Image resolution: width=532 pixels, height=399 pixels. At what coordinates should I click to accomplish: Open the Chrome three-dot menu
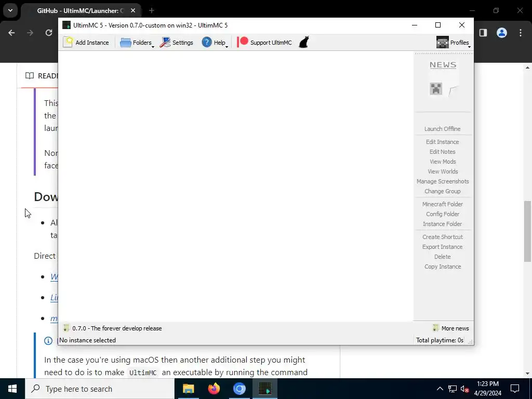521,33
